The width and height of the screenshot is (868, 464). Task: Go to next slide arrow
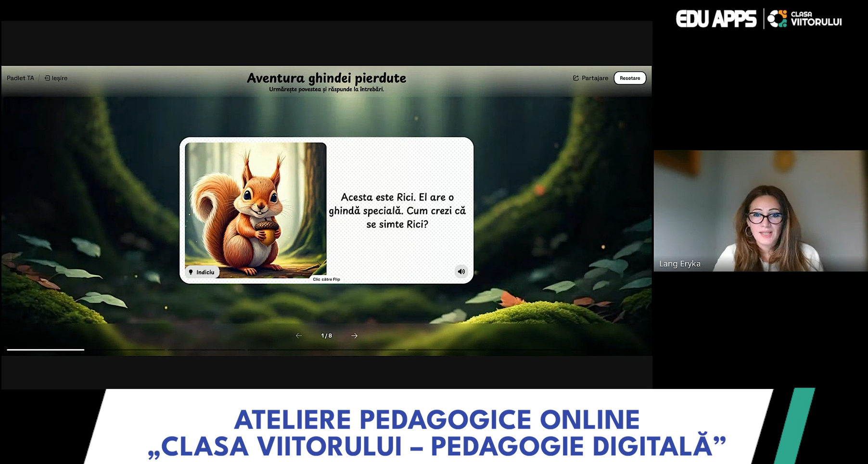(x=355, y=336)
